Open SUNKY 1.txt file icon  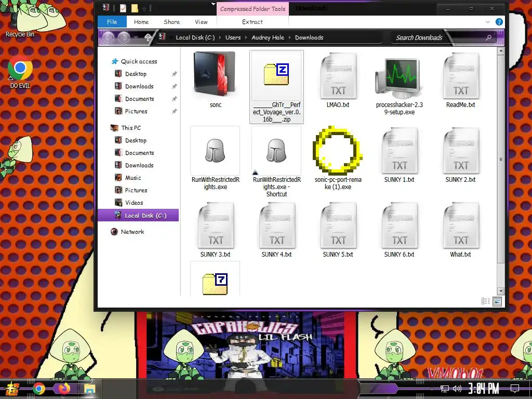tap(399, 150)
